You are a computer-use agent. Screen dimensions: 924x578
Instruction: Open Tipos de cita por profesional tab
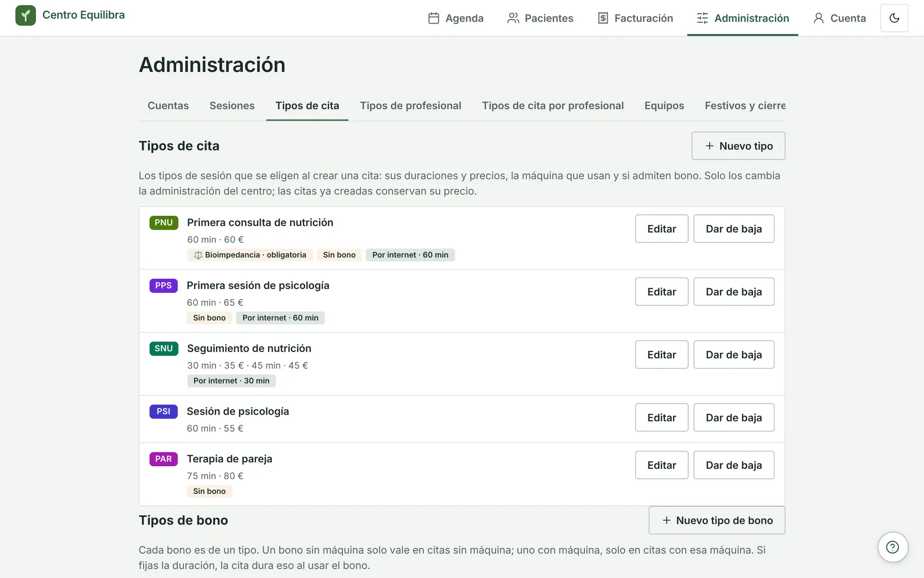553,105
